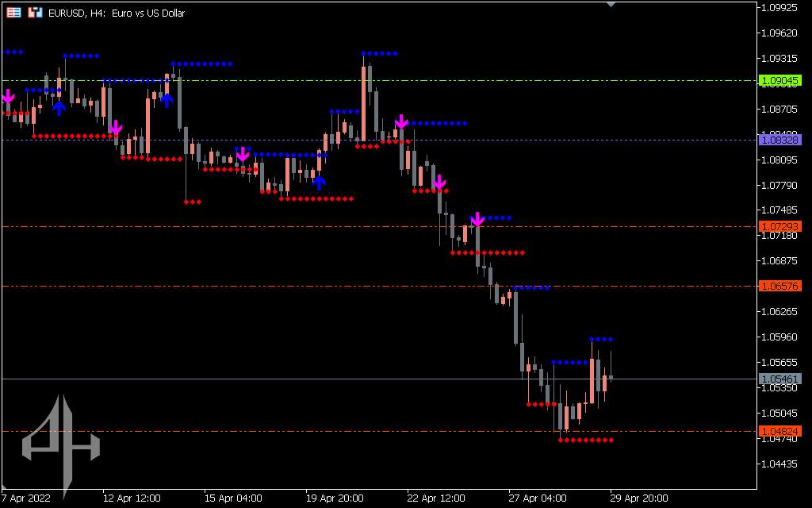
Task: Click the 7 Apr 2022 date label
Action: [x=26, y=498]
